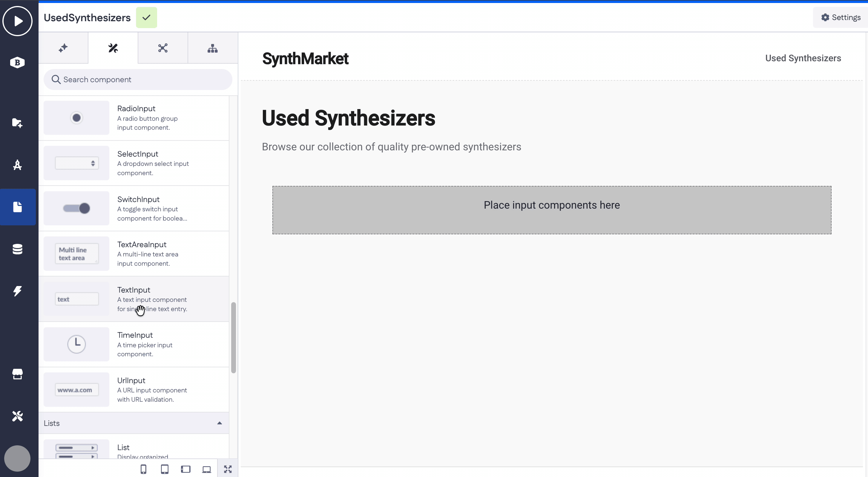The image size is (868, 477).
Task: Click the play preview button
Action: (x=18, y=21)
